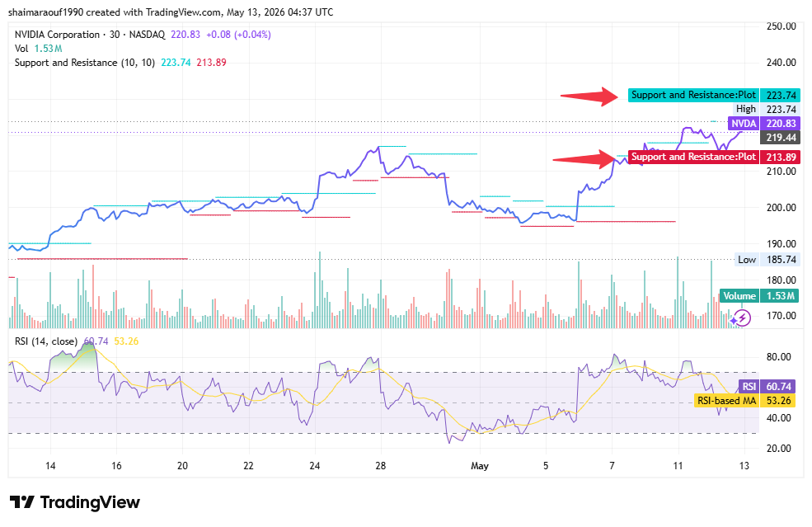The width and height of the screenshot is (812, 527).
Task: Click the Low 185.74 price label
Action: [x=767, y=260]
